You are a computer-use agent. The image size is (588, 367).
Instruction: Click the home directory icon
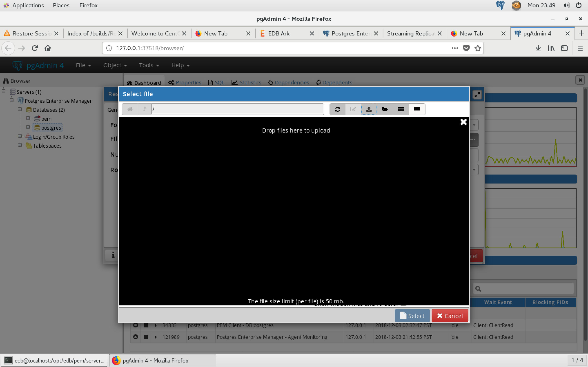click(x=130, y=109)
